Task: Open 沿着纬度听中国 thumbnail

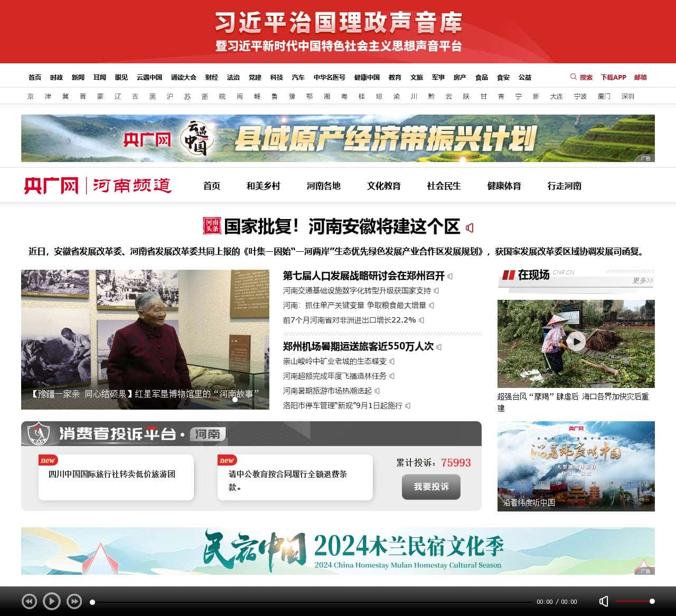Action: [576, 466]
